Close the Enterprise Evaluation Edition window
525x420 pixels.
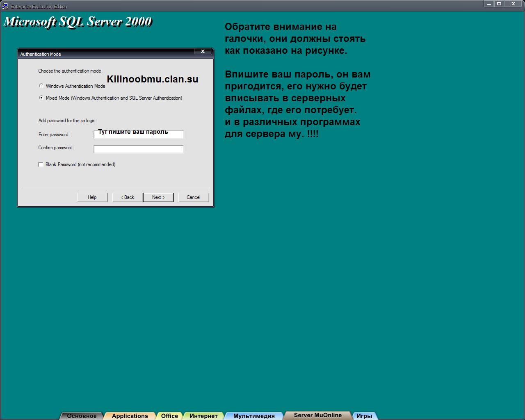(x=513, y=4)
